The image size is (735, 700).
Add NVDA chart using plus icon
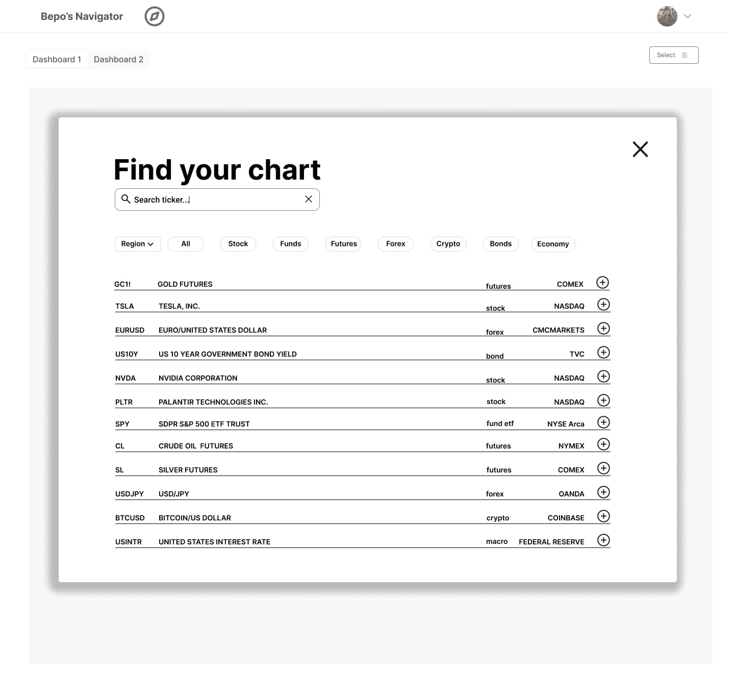pyautogui.click(x=603, y=377)
